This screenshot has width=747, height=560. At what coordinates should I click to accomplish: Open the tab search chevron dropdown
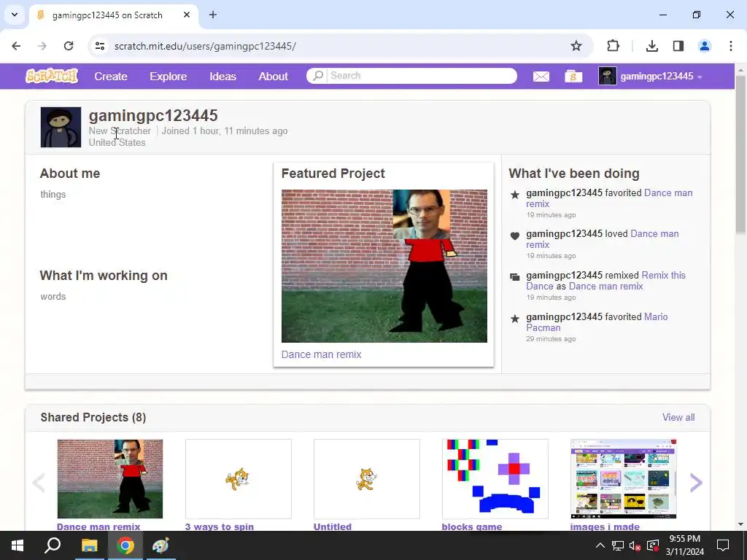click(15, 15)
